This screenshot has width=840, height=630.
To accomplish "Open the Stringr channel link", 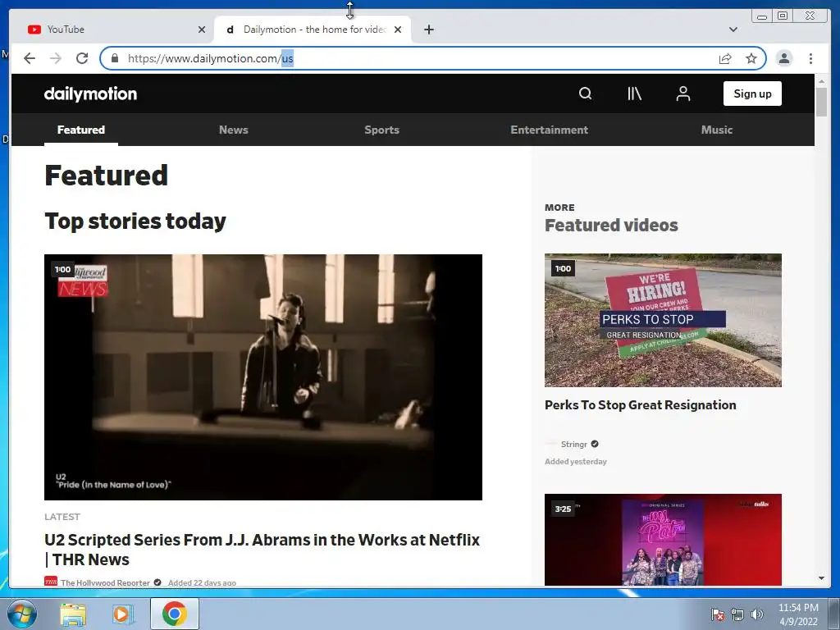I will [573, 444].
